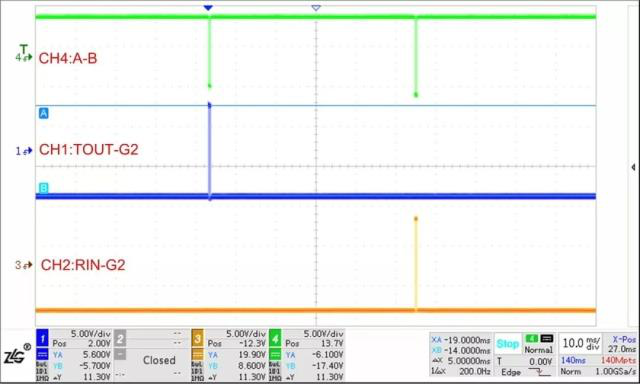Toggle channel 4 DC coupling icon

pos(275,354)
